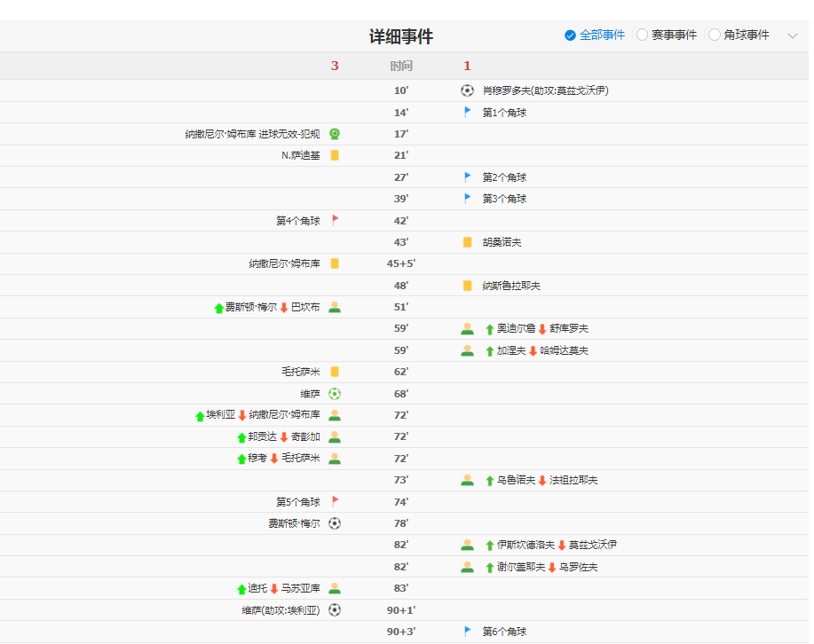The image size is (814, 644).
Task: Click the goal icon beside 费斯顿·梅尔 at 78'
Action: click(x=335, y=523)
